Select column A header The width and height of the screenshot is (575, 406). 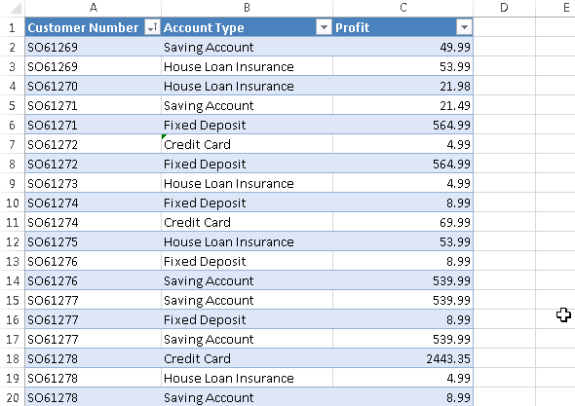pos(93,8)
